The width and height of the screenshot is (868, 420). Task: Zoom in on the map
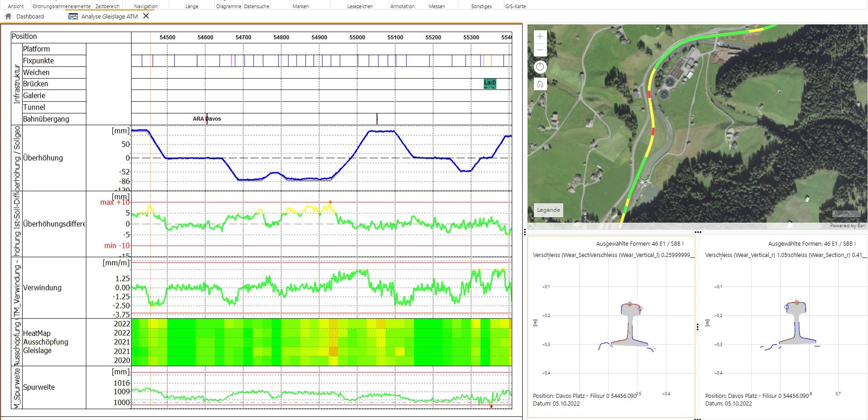540,37
